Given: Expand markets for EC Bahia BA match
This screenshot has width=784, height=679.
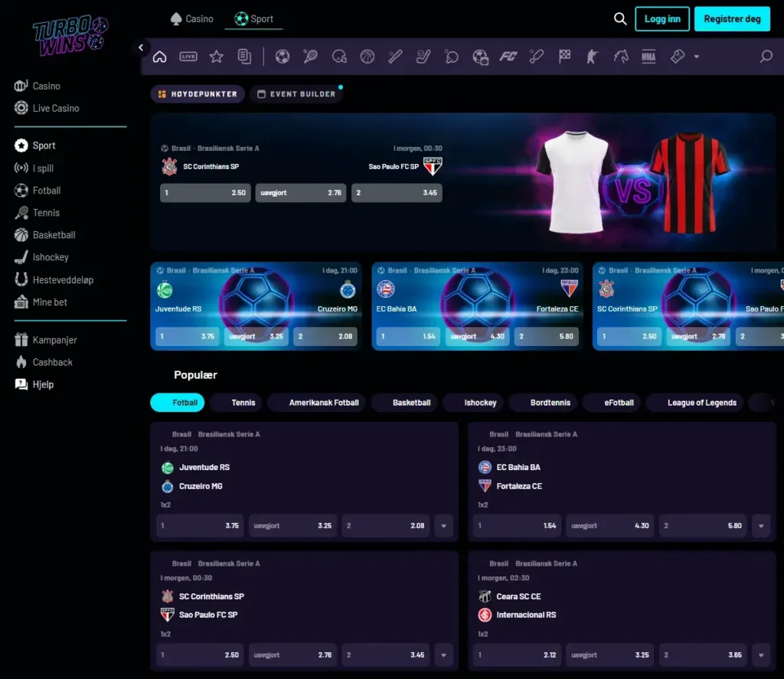Looking at the screenshot, I should 761,526.
